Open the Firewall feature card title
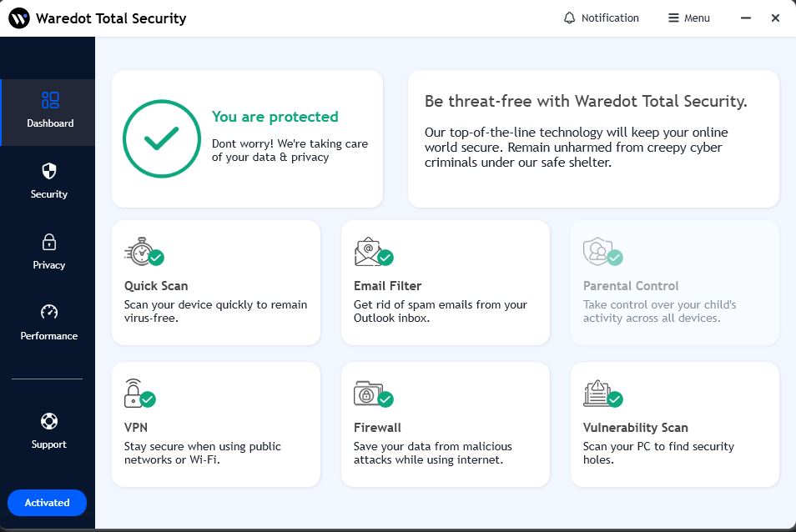Image resolution: width=796 pixels, height=532 pixels. click(x=377, y=428)
